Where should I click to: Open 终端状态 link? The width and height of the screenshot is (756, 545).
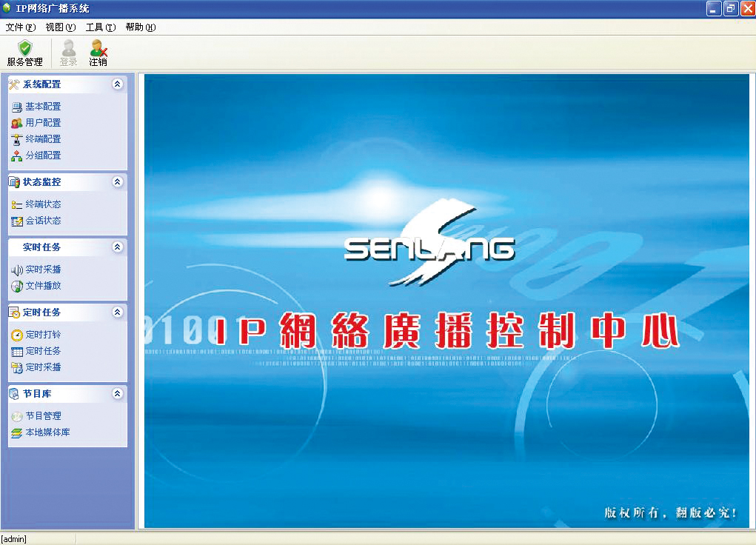point(44,204)
